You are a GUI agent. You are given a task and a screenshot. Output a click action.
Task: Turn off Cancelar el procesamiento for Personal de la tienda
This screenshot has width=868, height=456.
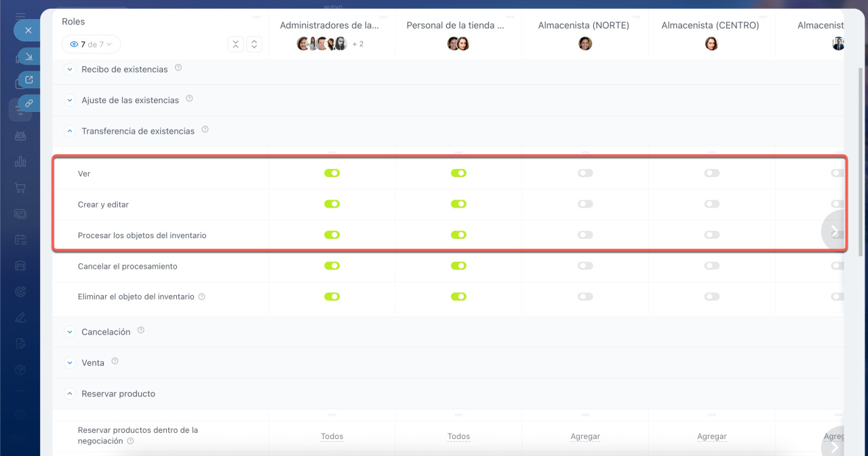458,266
